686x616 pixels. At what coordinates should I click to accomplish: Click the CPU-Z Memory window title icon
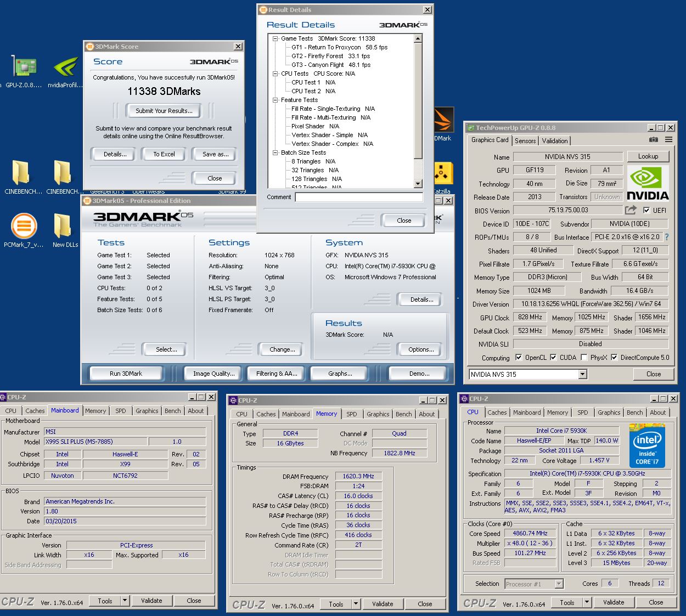coord(233,400)
